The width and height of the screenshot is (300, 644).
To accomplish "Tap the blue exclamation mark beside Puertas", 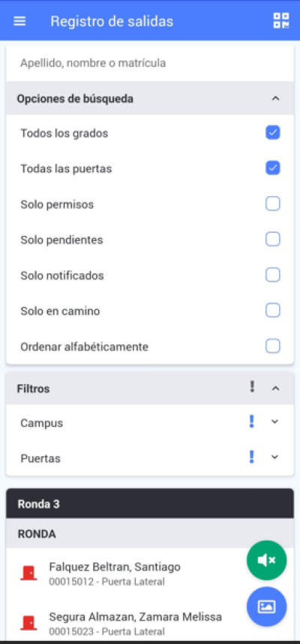I will pyautogui.click(x=252, y=457).
